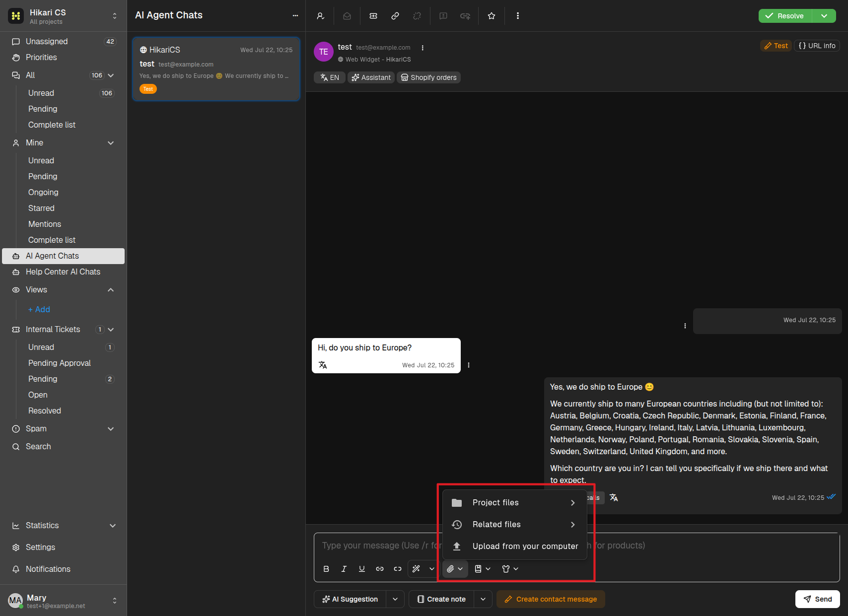The image size is (848, 616).
Task: Open Settings in the sidebar
Action: [x=63, y=547]
